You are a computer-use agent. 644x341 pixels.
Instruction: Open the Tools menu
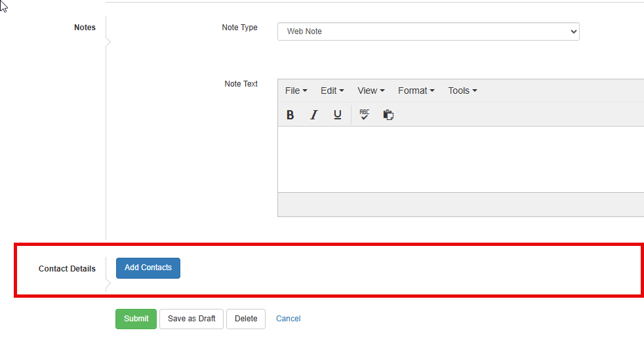(x=462, y=90)
